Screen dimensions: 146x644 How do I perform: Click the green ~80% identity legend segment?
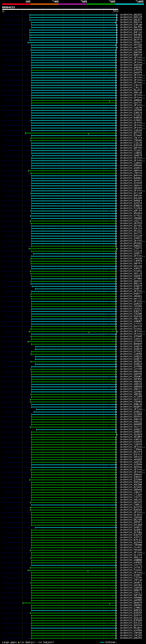coord(101,4)
